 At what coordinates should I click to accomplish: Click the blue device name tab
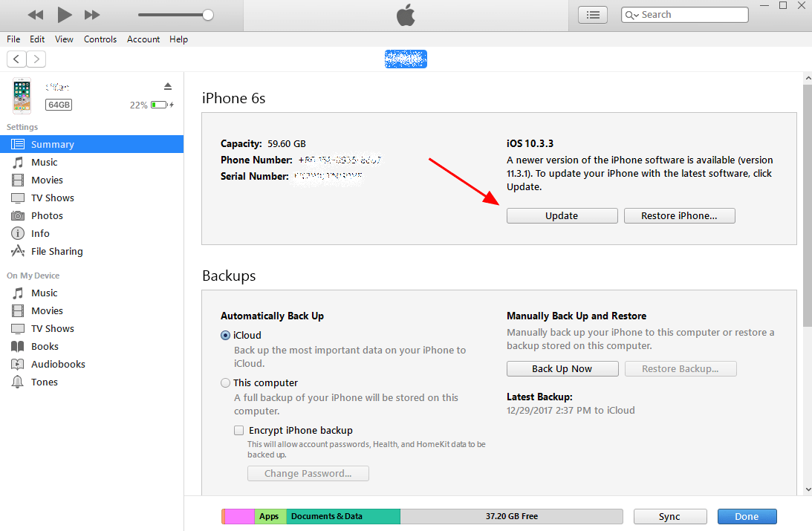point(406,59)
